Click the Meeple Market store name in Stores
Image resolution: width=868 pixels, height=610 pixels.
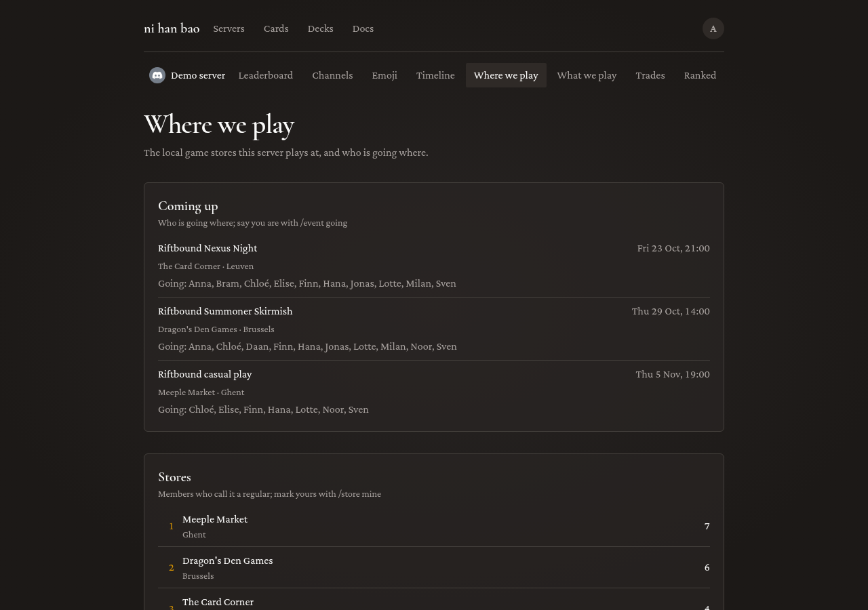pos(215,519)
